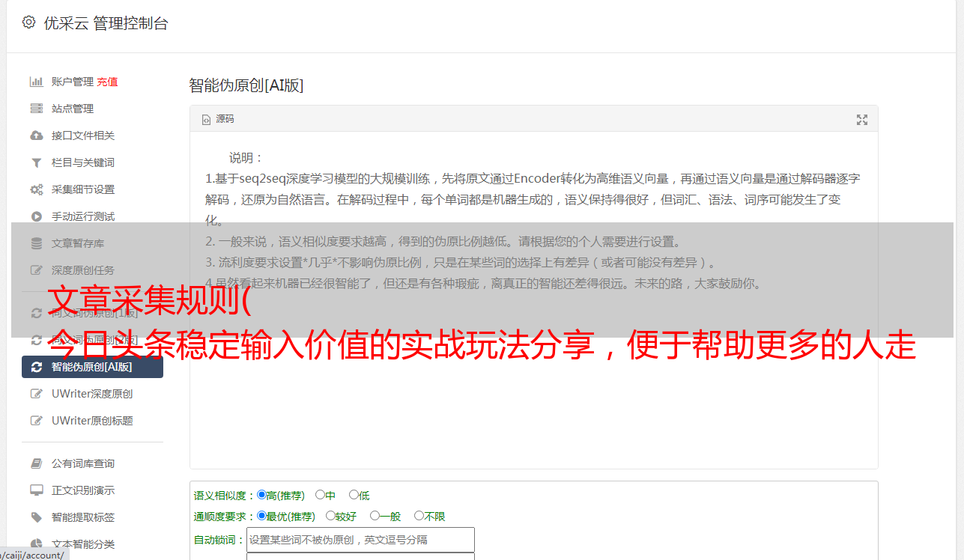Open 正文识别演示 in the sidebar
This screenshot has height=560, width=964.
(83, 490)
